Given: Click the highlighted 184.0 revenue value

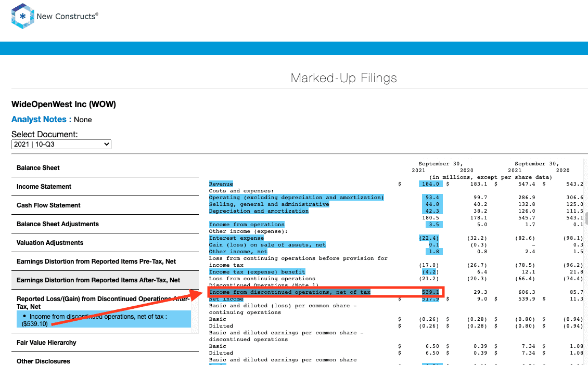Looking at the screenshot, I should pos(430,184).
